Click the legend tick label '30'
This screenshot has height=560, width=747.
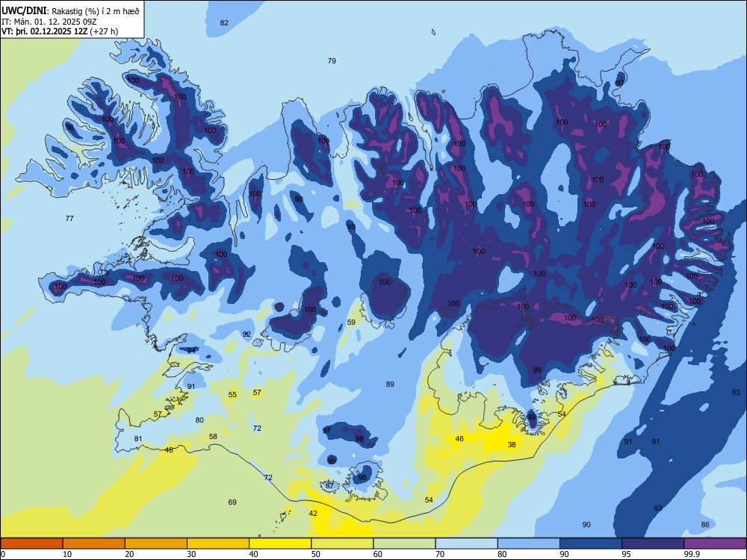(191, 554)
